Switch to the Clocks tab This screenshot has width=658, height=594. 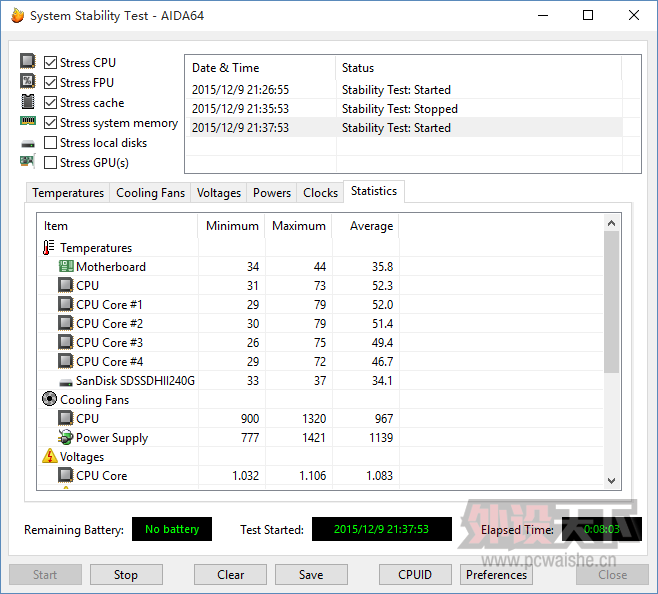pyautogui.click(x=320, y=193)
